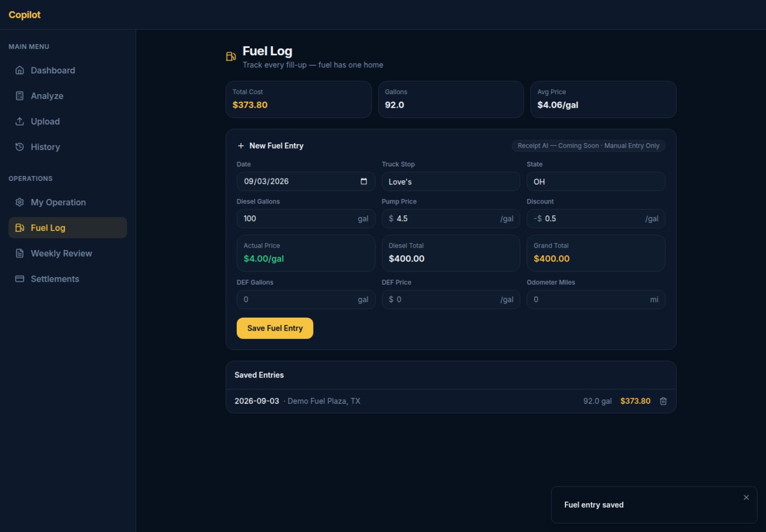Open the date picker calendar icon
This screenshot has height=532, width=766.
tap(364, 181)
